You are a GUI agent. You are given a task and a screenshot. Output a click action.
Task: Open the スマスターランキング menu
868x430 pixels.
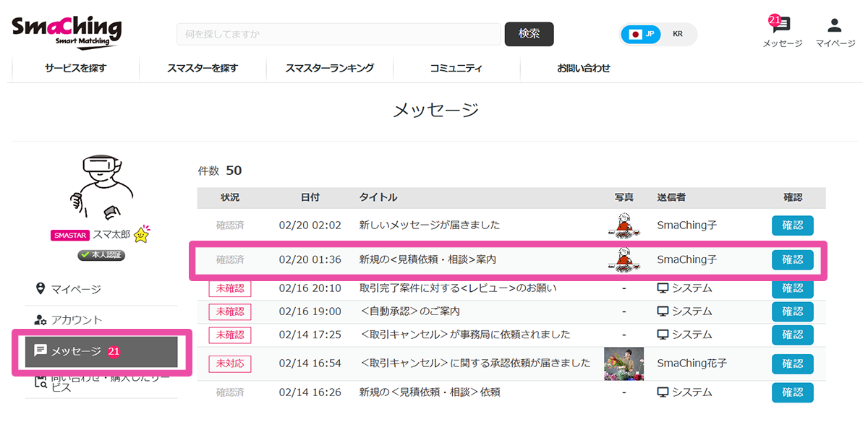point(330,68)
